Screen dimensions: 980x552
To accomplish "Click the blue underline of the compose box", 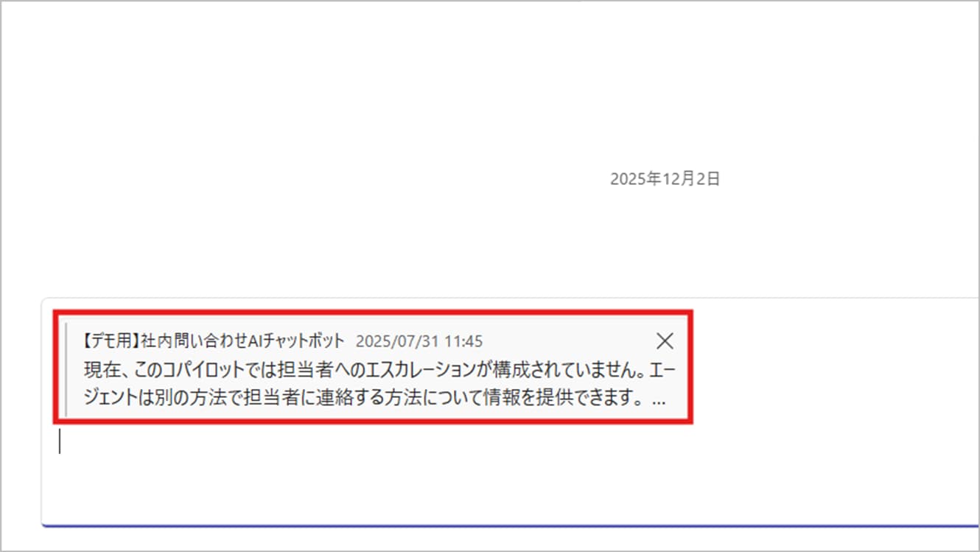I will [511, 525].
